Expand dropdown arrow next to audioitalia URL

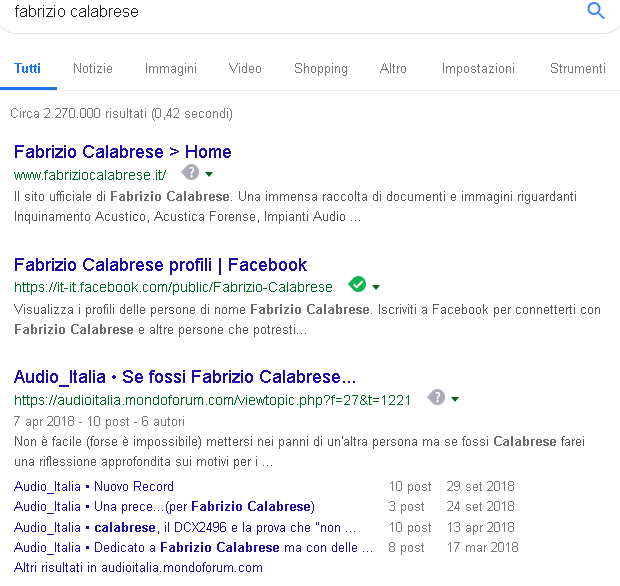[x=455, y=399]
